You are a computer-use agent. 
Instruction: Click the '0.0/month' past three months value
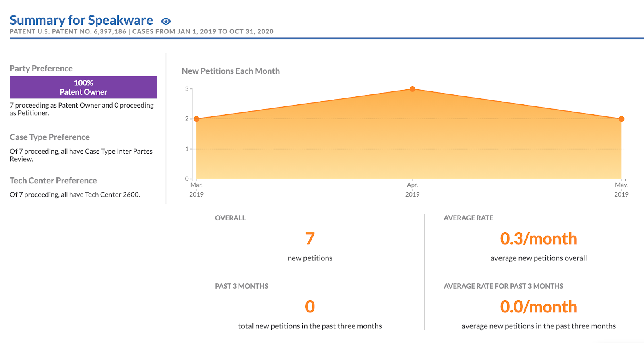click(x=539, y=307)
